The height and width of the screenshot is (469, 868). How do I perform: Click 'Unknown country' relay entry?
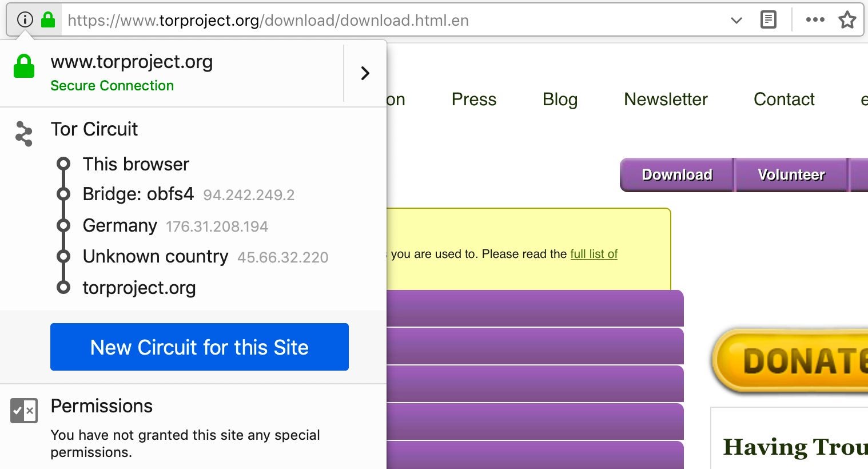(156, 257)
